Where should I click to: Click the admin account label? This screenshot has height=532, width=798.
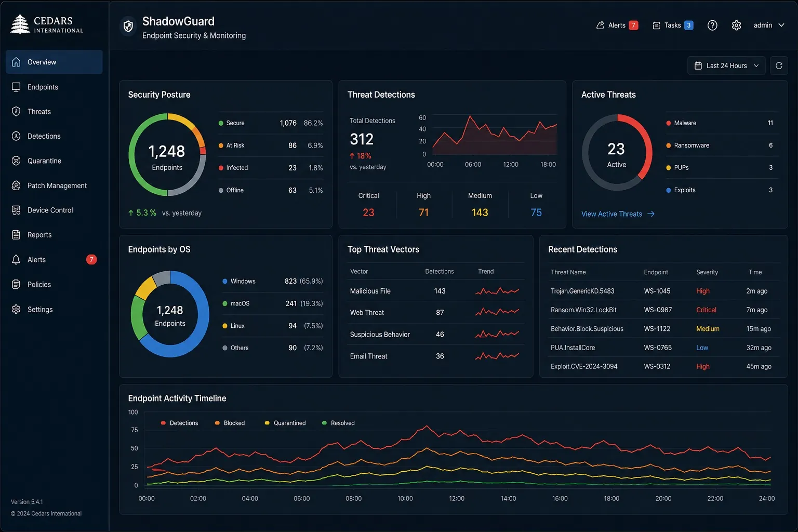(x=763, y=25)
